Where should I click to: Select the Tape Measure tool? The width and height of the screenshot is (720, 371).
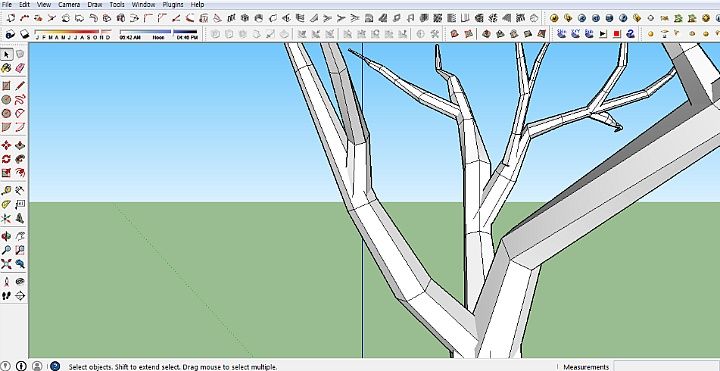click(6, 191)
